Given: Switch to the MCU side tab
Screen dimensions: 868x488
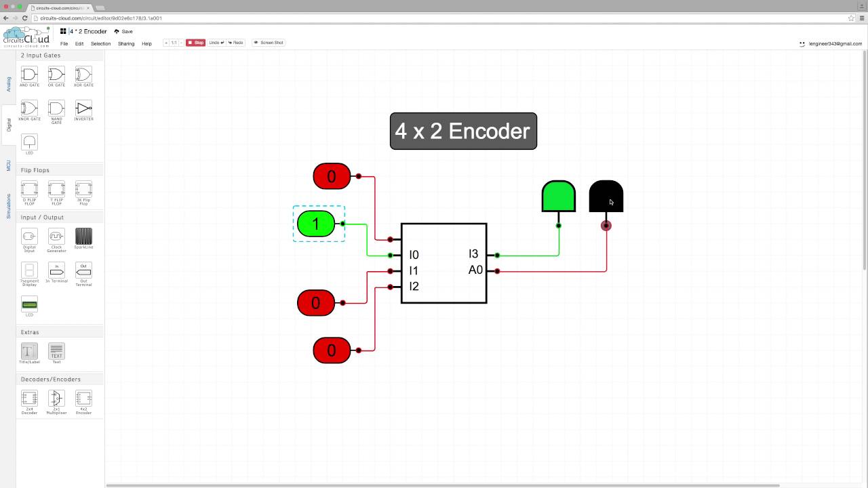Looking at the screenshot, I should [9, 166].
